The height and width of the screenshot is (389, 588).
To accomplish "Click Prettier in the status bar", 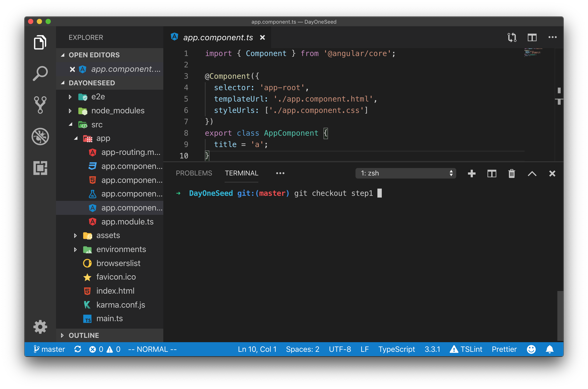I will tap(504, 349).
